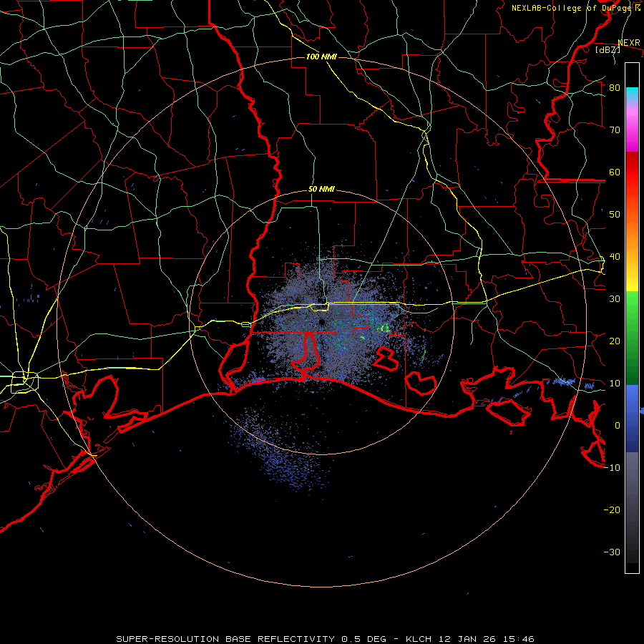Click the cyan segment at top of color bar
The image size is (644, 644).
click(x=632, y=94)
